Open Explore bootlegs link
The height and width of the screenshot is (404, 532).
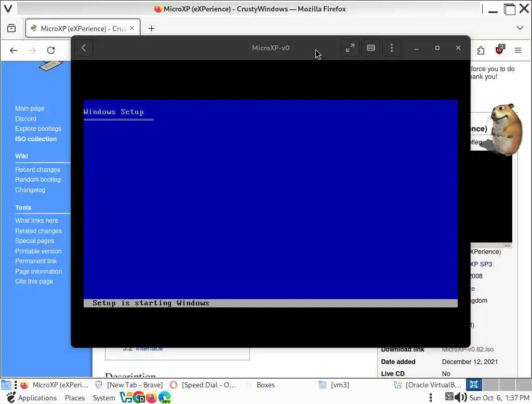coord(38,129)
